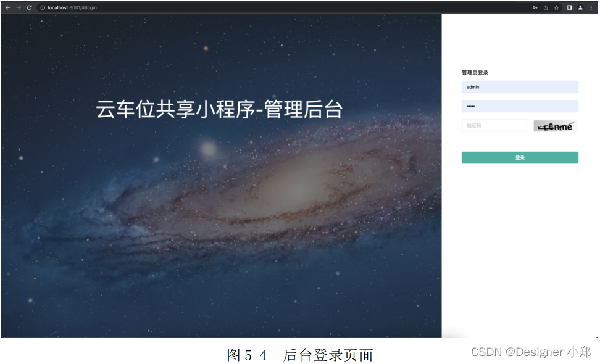Click the 管理员登录 heading
The height and width of the screenshot is (364, 600).
click(x=475, y=73)
